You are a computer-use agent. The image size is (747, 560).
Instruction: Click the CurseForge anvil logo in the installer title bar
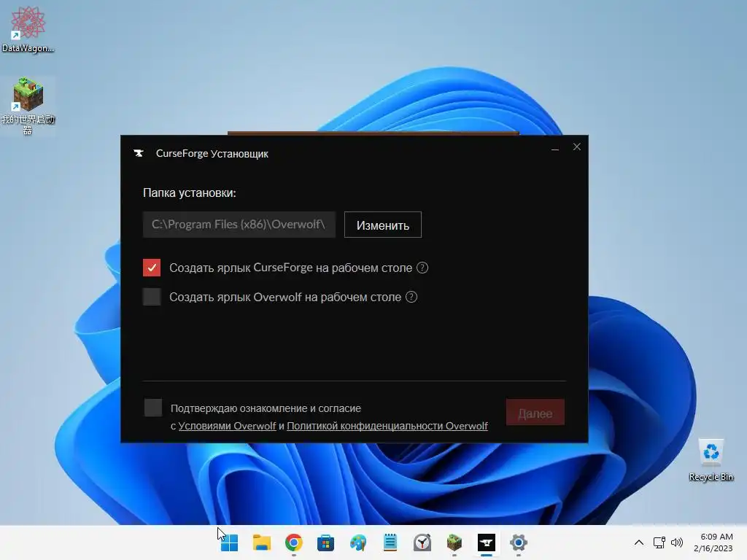(x=139, y=153)
